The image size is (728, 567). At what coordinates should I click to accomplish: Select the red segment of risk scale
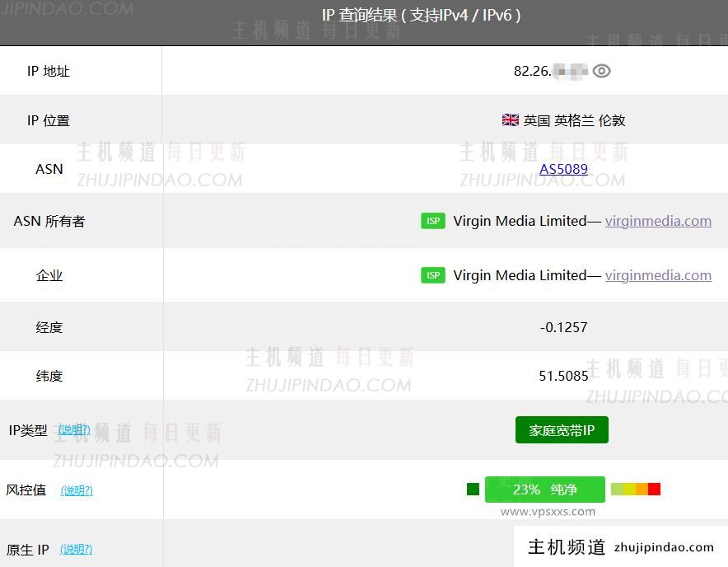tap(654, 490)
